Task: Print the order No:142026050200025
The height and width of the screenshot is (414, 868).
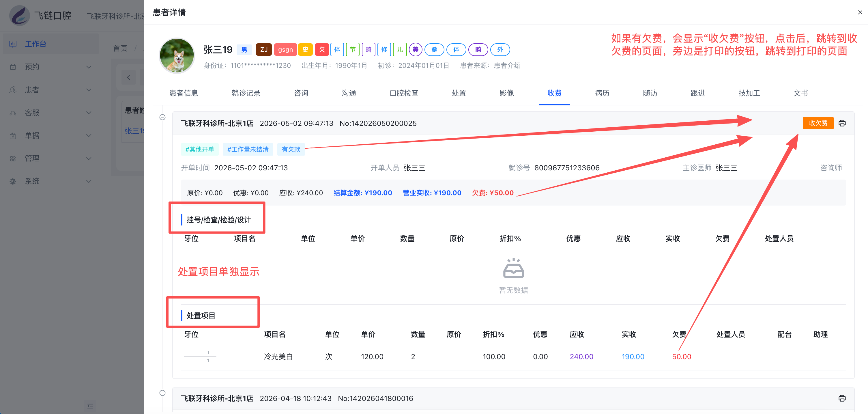Action: coord(842,123)
